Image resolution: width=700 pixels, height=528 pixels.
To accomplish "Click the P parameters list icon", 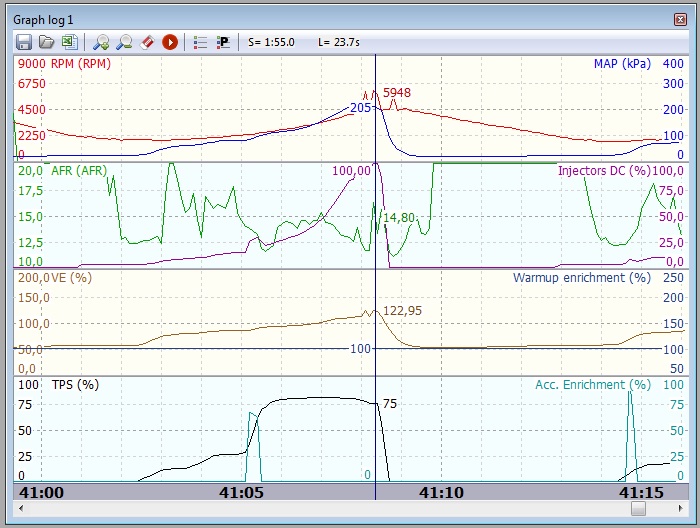I will (x=223, y=42).
